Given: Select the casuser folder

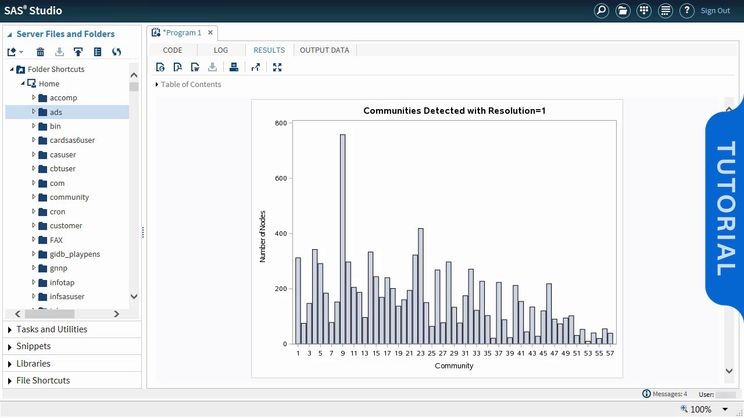Looking at the screenshot, I should [x=63, y=155].
